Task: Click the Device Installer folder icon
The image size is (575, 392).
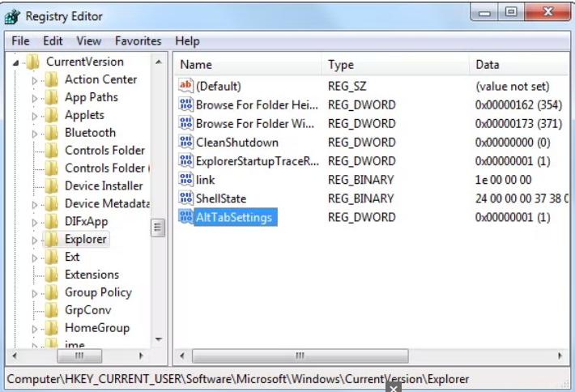Action: [51, 186]
